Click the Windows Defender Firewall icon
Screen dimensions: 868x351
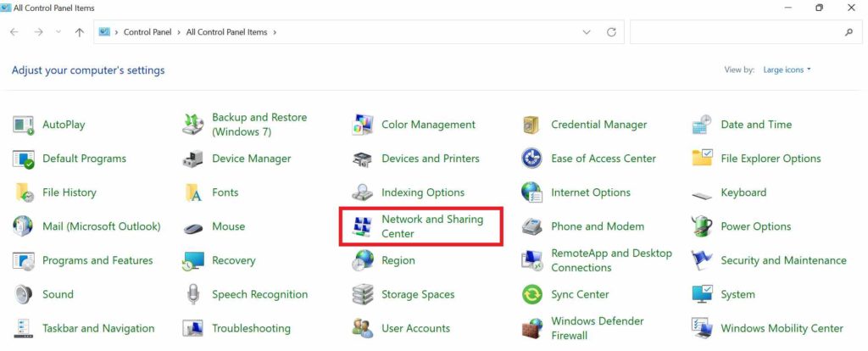pos(532,328)
